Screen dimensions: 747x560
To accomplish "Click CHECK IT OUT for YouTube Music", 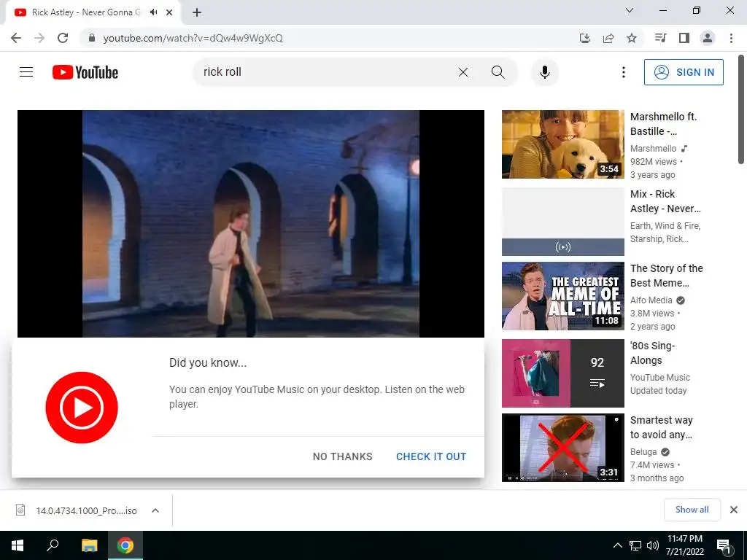I will coord(431,456).
